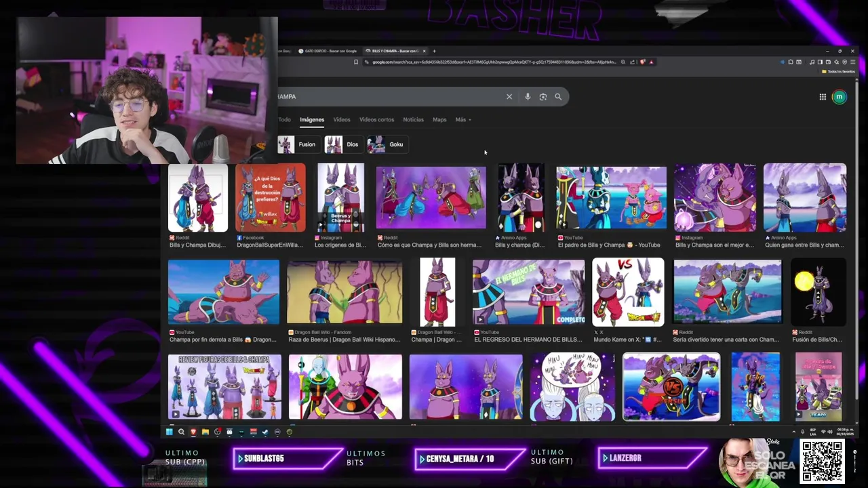The height and width of the screenshot is (488, 868).
Task: Open the Google apps grid
Action: [823, 97]
